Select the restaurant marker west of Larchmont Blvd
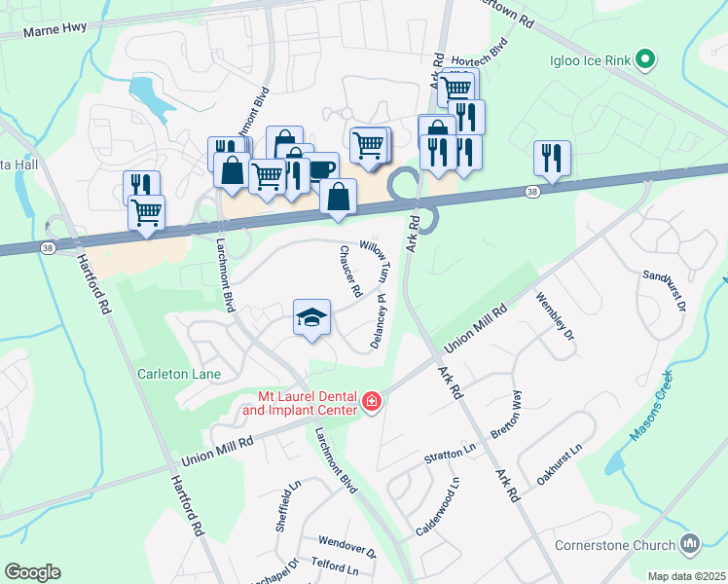Screen dimensions: 728x584 point(141,183)
